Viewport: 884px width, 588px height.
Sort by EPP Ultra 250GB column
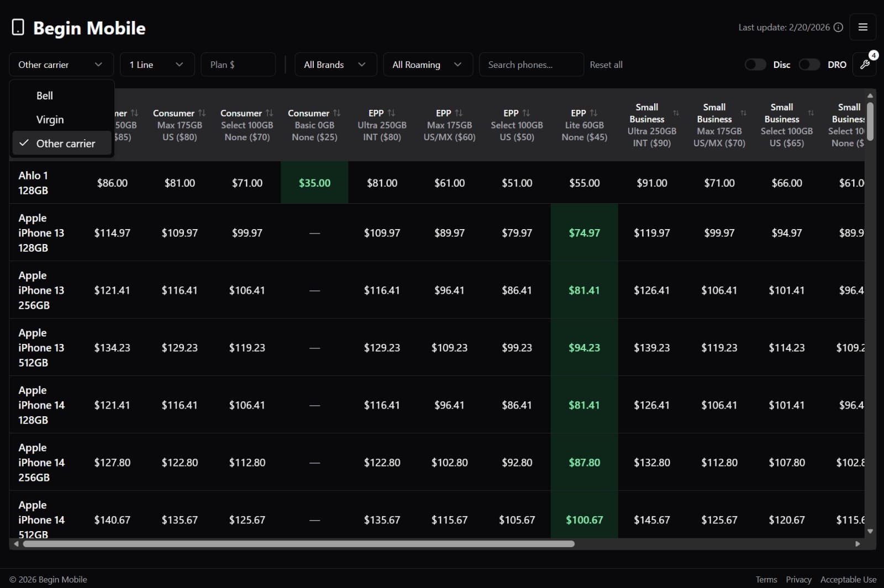pyautogui.click(x=391, y=113)
